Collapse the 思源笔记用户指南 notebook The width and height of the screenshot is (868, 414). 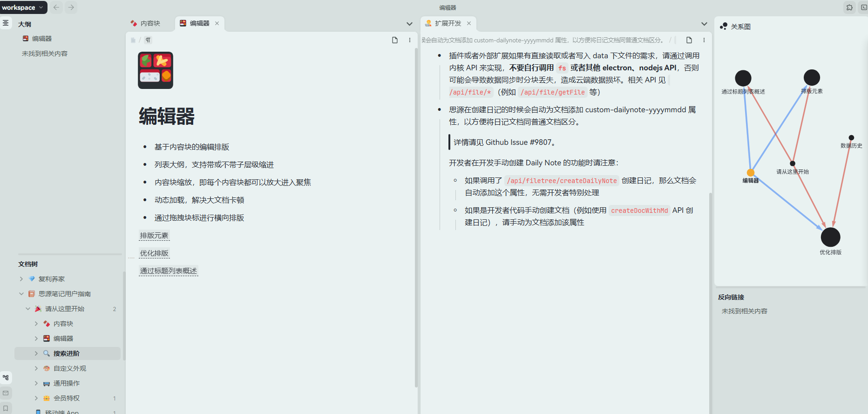[x=21, y=294]
